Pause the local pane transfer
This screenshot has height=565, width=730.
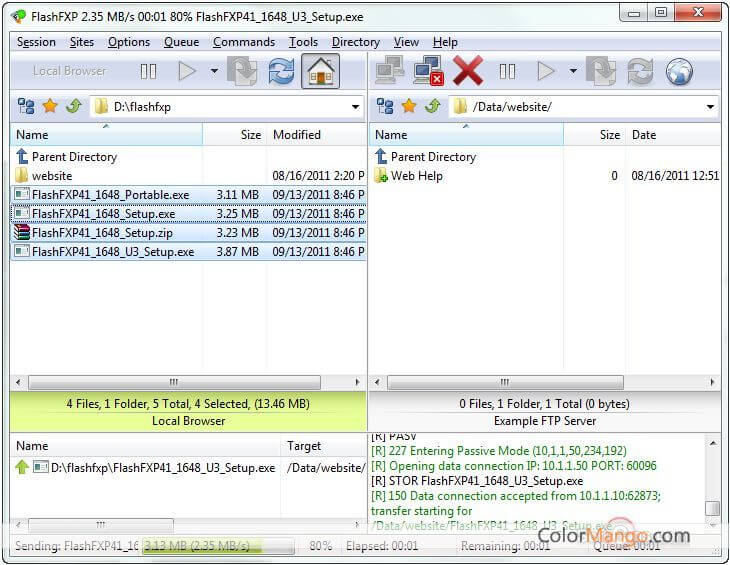click(148, 72)
